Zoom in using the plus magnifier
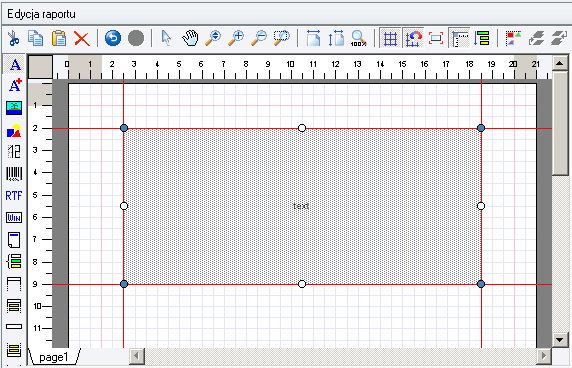The image size is (572, 368). click(236, 38)
